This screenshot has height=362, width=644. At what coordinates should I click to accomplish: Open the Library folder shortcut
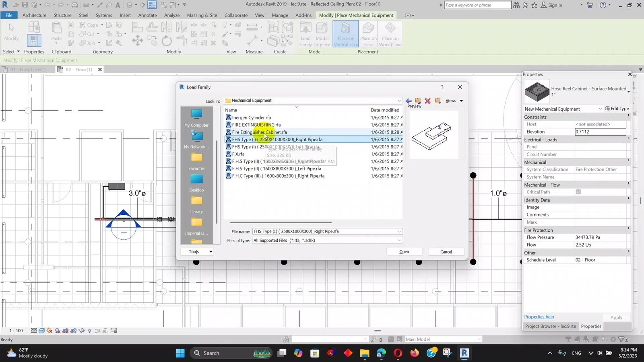click(196, 205)
